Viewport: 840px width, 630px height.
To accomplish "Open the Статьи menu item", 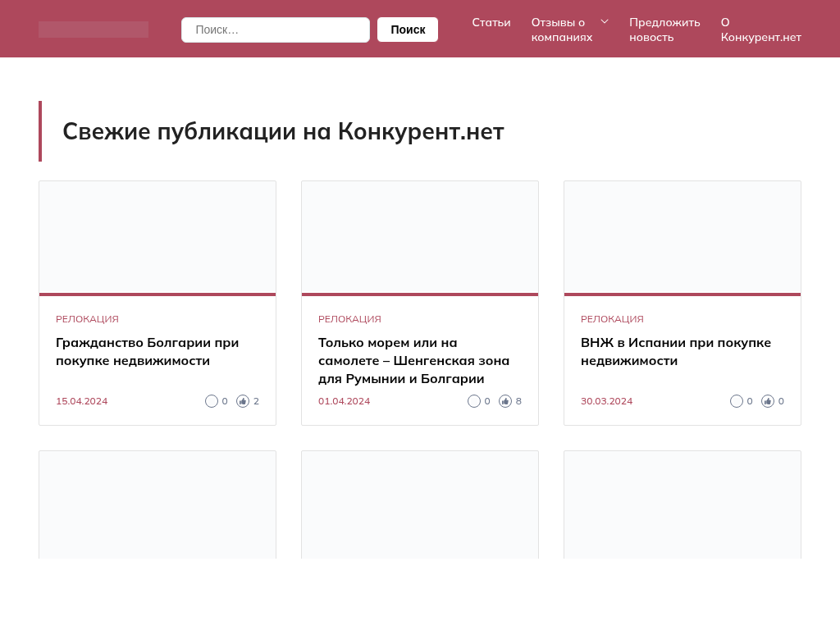I will point(491,22).
